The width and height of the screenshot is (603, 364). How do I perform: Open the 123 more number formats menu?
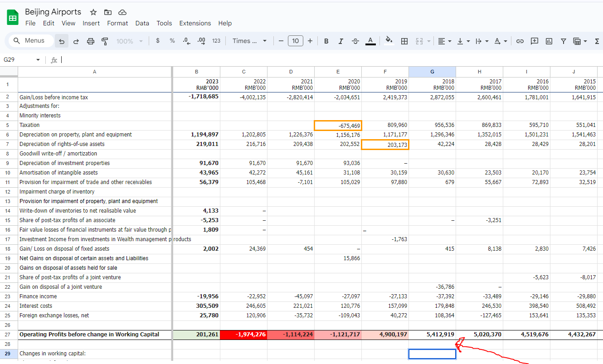point(216,41)
